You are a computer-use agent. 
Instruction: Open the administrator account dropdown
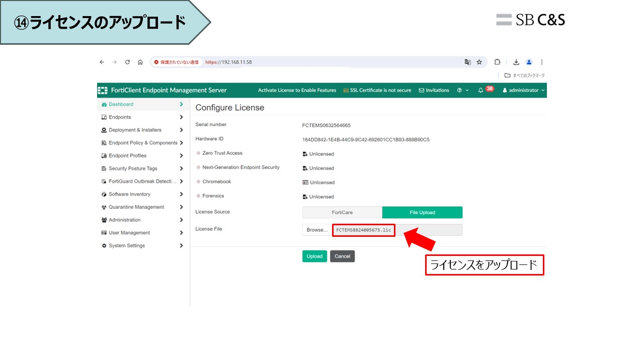tap(524, 90)
